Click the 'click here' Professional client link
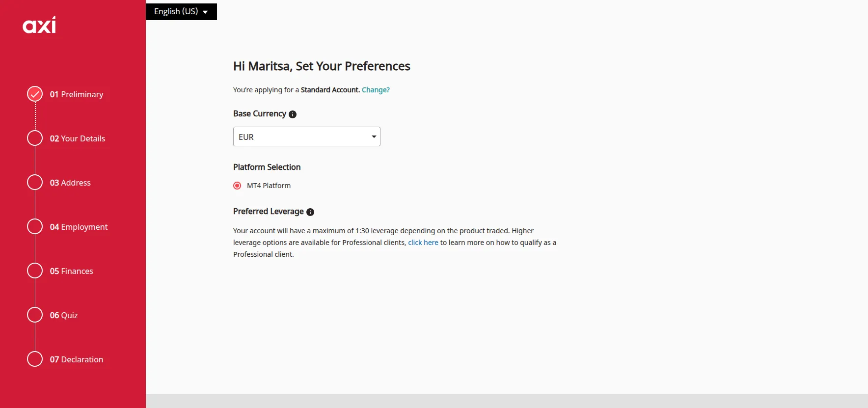The height and width of the screenshot is (408, 868). tap(423, 243)
